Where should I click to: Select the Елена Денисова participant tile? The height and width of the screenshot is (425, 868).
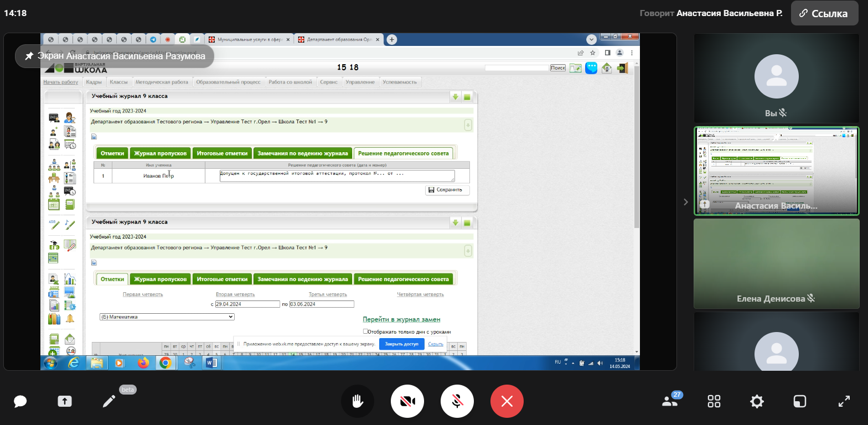coord(776,263)
